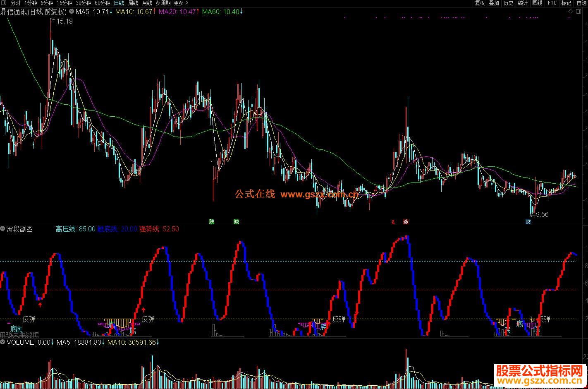Click the 波段副图 indicator name

click(20, 229)
